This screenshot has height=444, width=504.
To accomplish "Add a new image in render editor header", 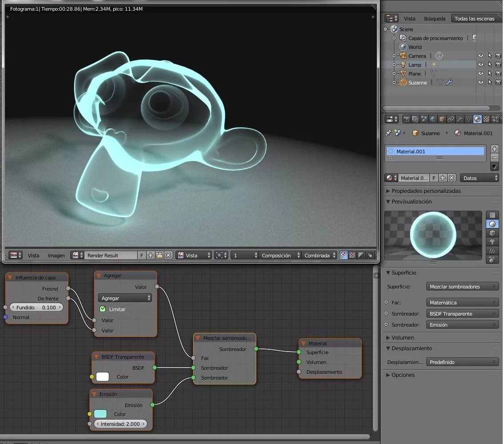I will [150, 255].
